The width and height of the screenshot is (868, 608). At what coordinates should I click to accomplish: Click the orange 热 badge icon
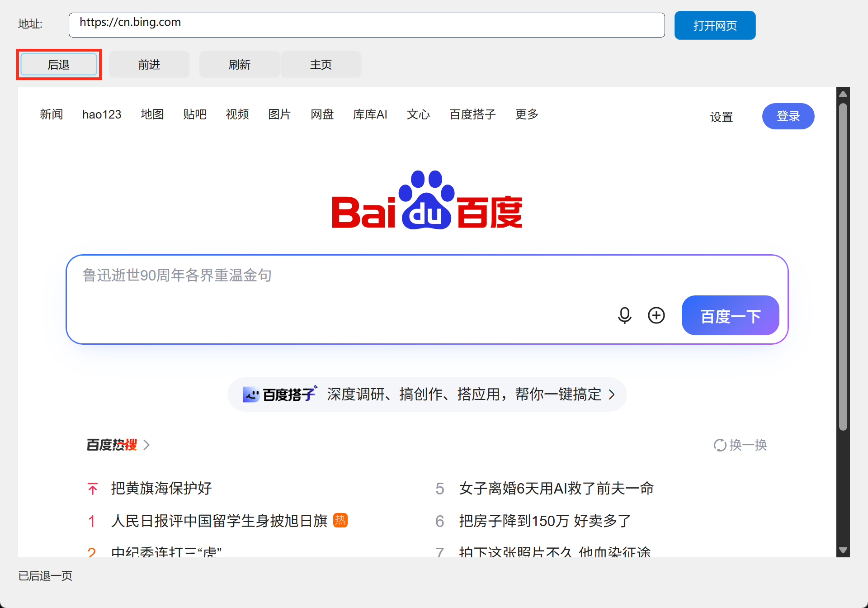pyautogui.click(x=340, y=520)
